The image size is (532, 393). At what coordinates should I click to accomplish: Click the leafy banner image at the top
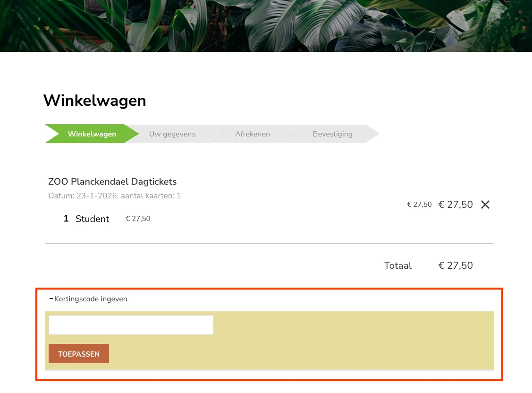266,26
